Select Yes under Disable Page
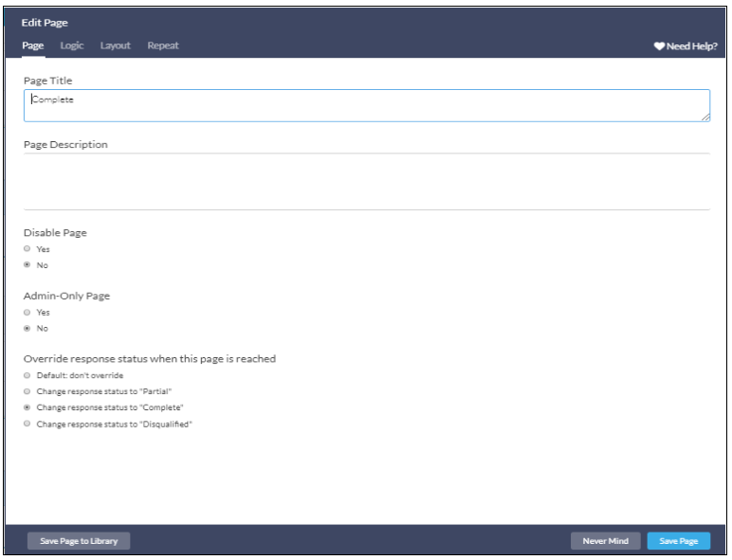 (x=27, y=249)
